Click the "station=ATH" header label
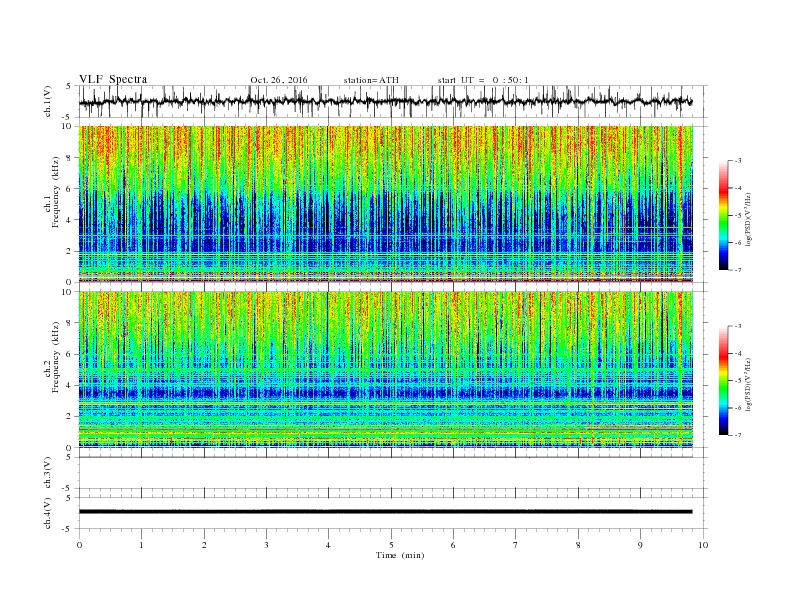Screen dimensions: 792x612 371,80
